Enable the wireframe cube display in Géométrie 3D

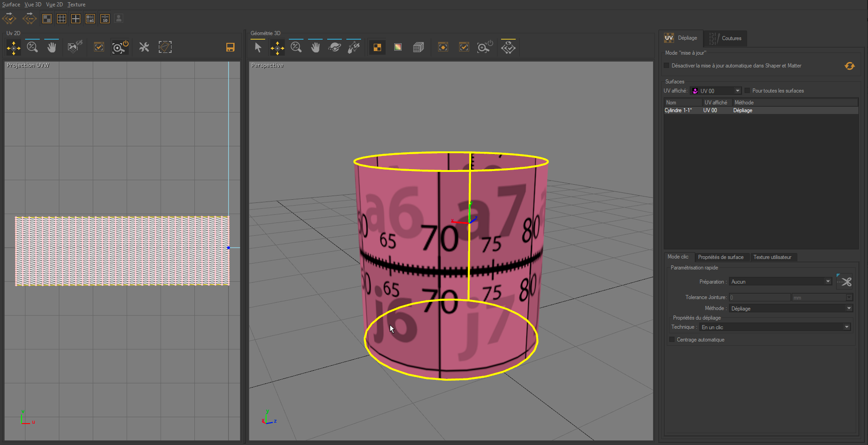click(x=418, y=47)
